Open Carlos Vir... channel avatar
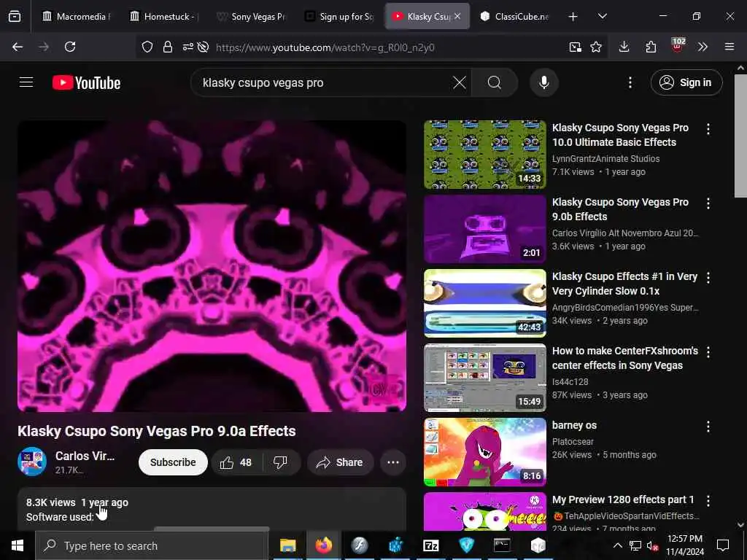 coord(32,462)
